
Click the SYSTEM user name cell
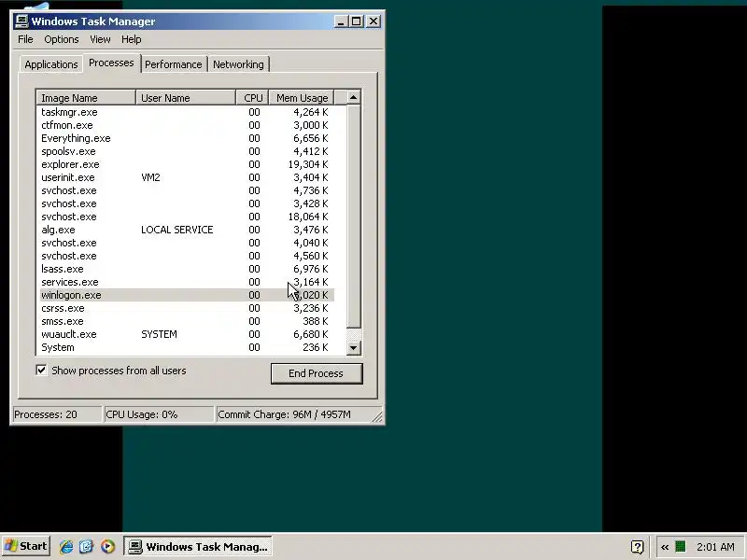(159, 334)
